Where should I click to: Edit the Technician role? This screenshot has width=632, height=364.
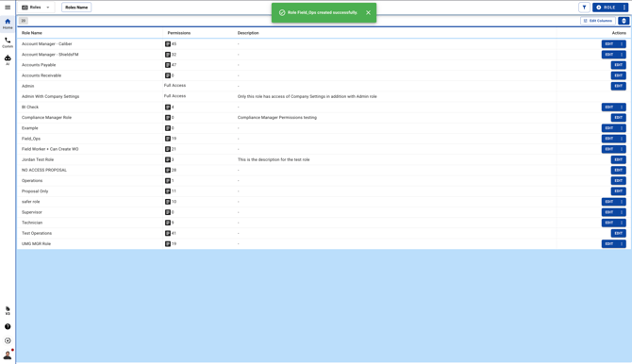[x=609, y=223]
